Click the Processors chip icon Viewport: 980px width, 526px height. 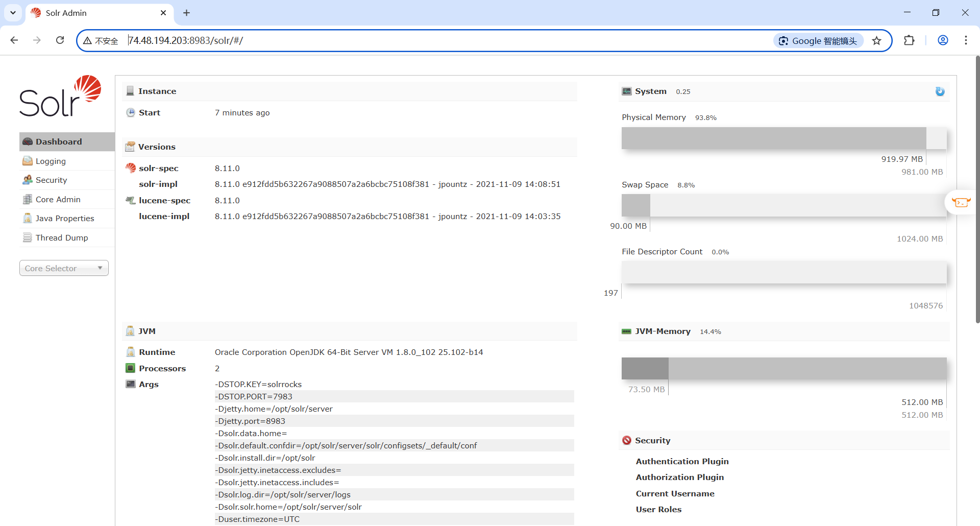tap(131, 368)
